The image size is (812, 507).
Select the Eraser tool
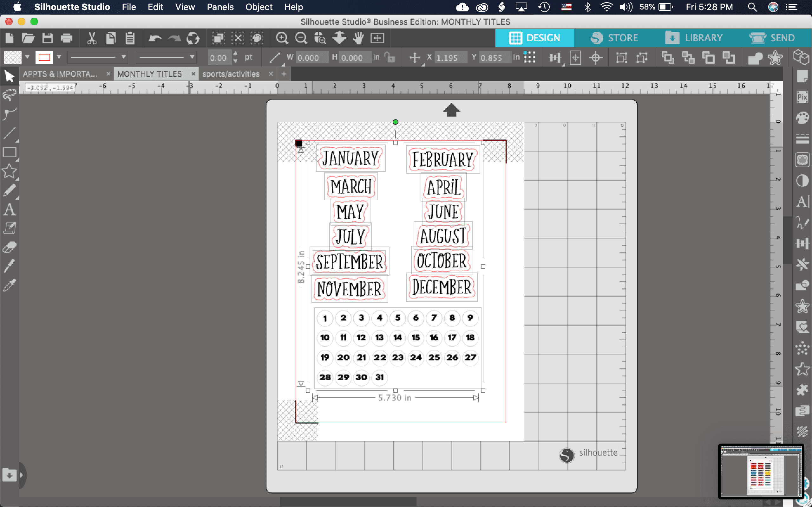10,247
